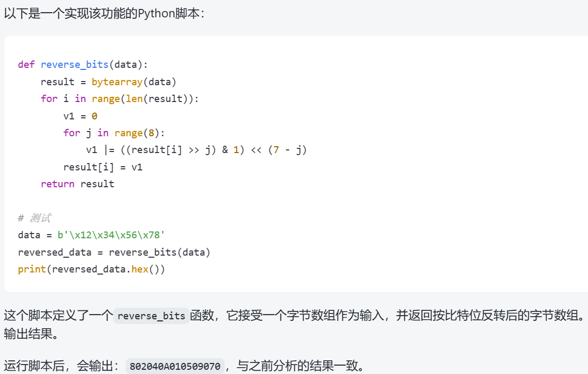Click the 'result[i] = v1' line

103,167
